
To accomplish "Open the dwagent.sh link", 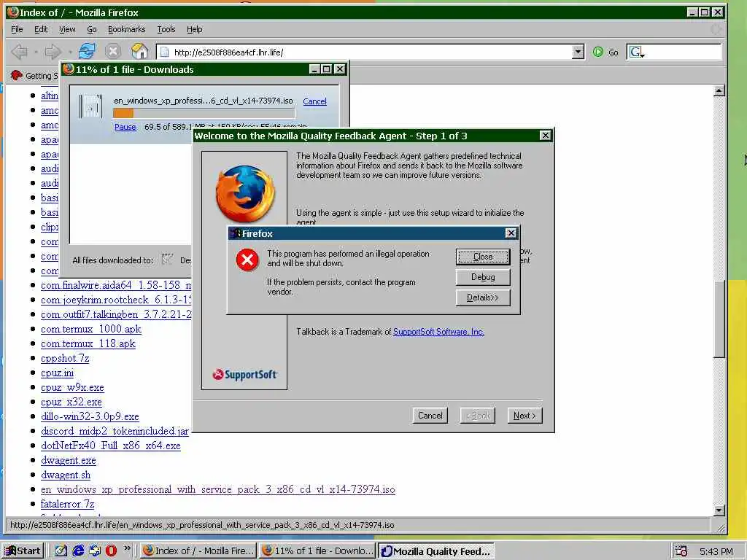I will click(x=65, y=475).
